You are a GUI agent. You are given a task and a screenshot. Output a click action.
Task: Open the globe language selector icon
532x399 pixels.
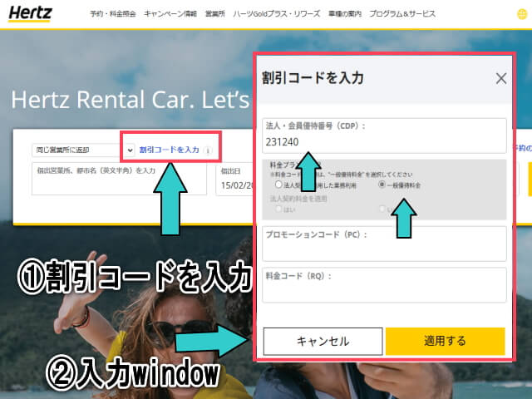coord(522,14)
